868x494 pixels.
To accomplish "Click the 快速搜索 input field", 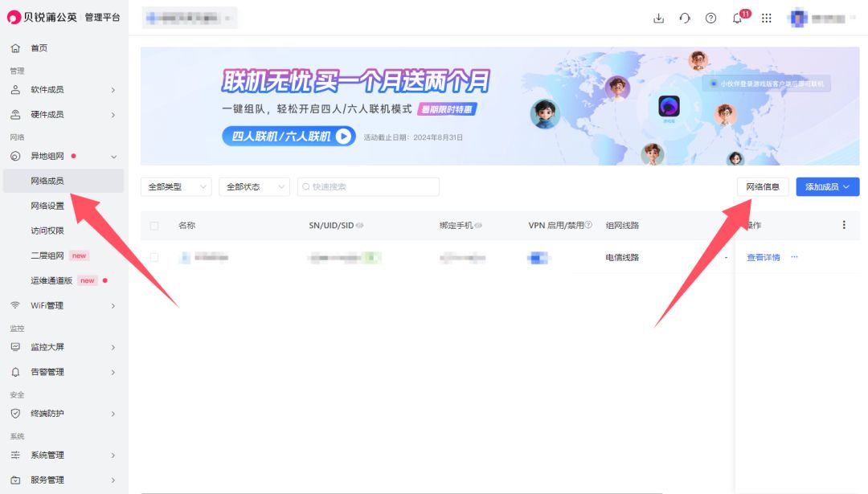I will [x=368, y=187].
